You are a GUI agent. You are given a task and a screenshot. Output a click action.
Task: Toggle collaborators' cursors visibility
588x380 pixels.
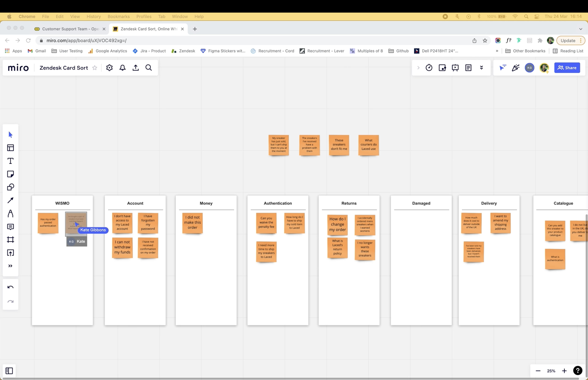point(503,68)
